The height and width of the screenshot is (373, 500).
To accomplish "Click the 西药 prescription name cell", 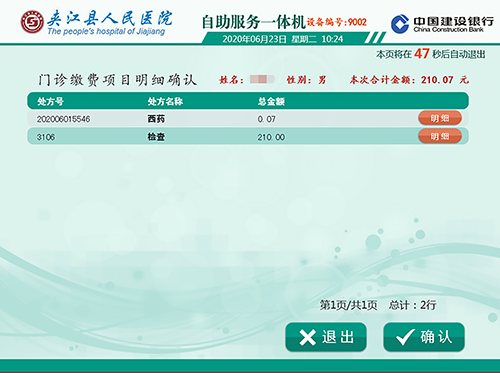I will (x=156, y=119).
